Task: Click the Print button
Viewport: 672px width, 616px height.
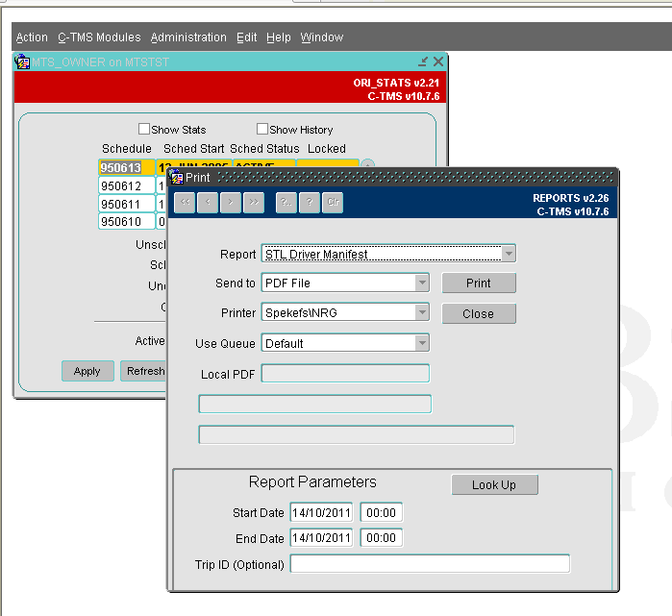Action: pyautogui.click(x=479, y=283)
